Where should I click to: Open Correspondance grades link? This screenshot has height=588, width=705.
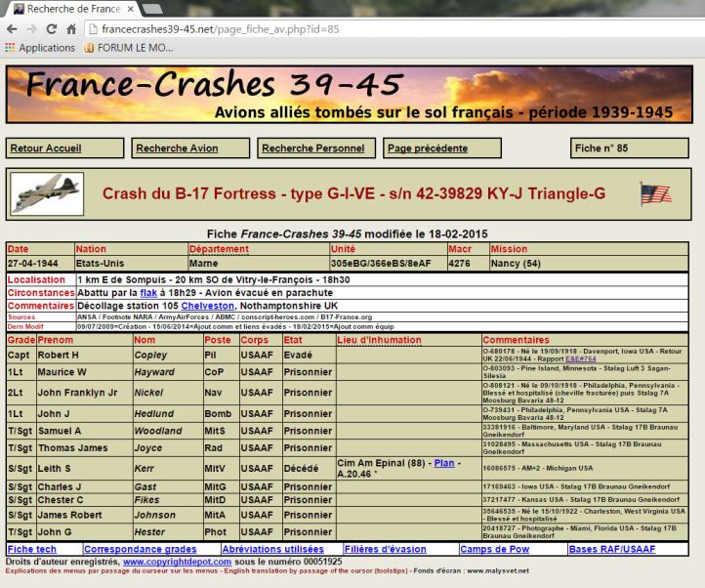[x=141, y=549]
